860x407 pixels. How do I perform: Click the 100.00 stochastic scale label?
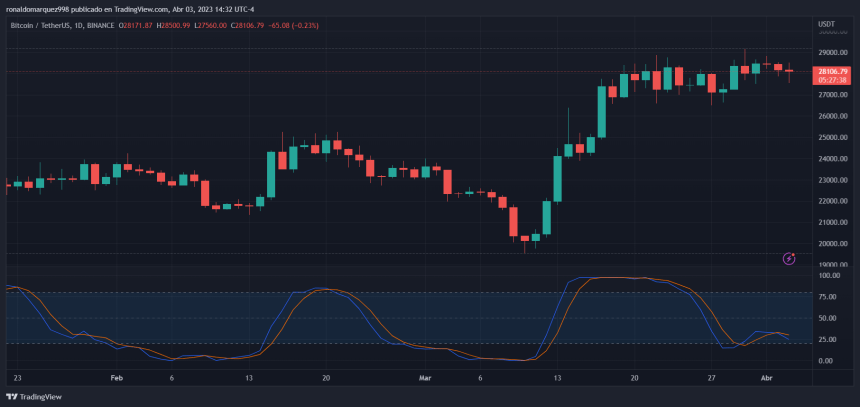[829, 275]
